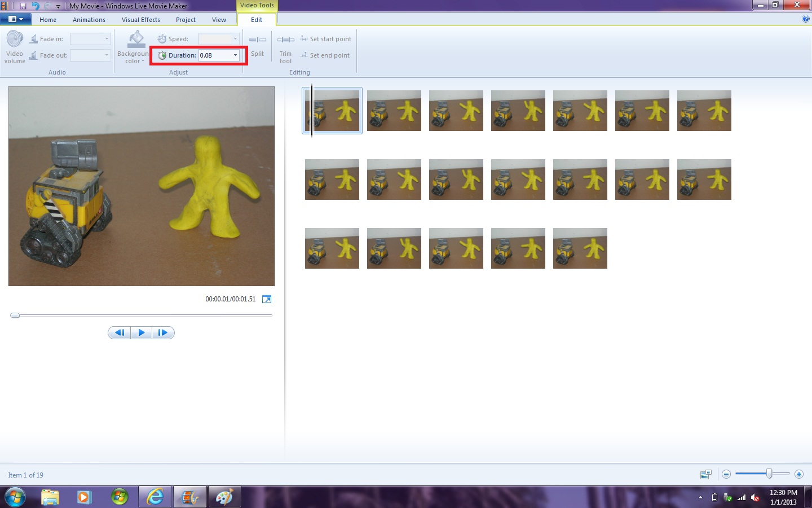Screen dimensions: 812x508
Task: Click the muted volume tray icon
Action: [756, 498]
